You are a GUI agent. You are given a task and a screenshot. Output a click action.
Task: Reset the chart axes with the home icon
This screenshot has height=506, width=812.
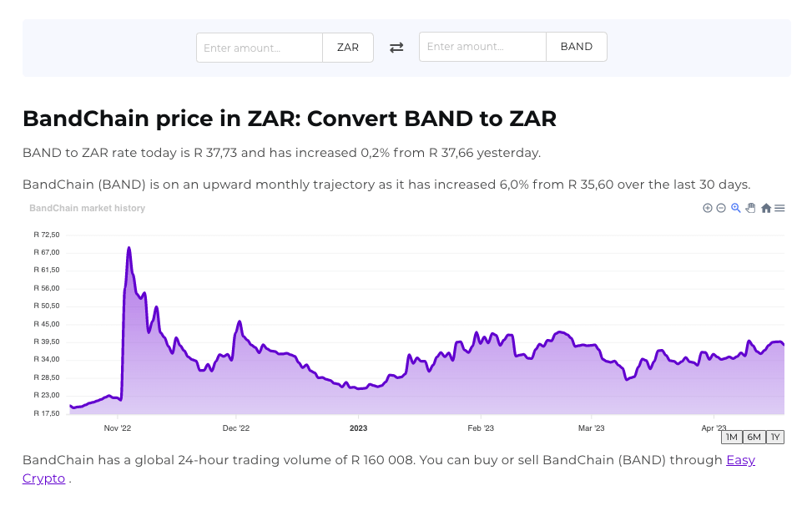[765, 208]
